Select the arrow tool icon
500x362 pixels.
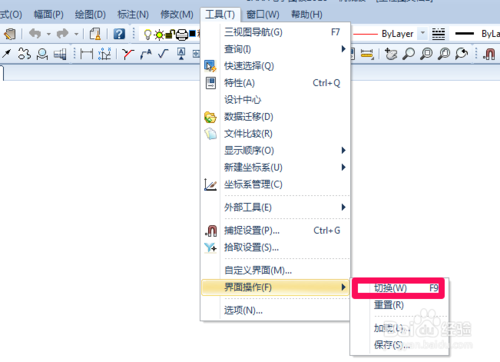pos(7,54)
